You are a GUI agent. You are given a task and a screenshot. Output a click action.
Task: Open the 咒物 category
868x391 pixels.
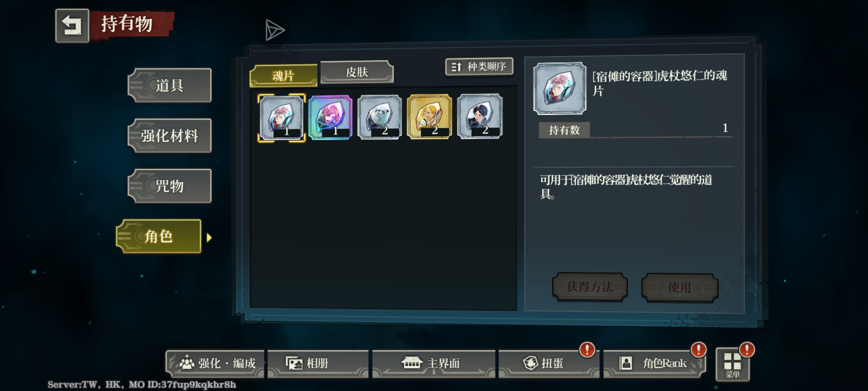(x=170, y=186)
